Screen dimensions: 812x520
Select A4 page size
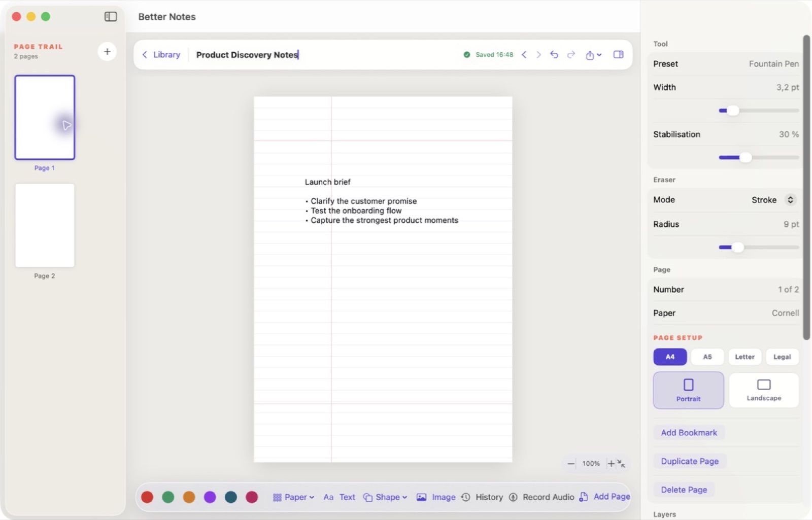pos(670,357)
